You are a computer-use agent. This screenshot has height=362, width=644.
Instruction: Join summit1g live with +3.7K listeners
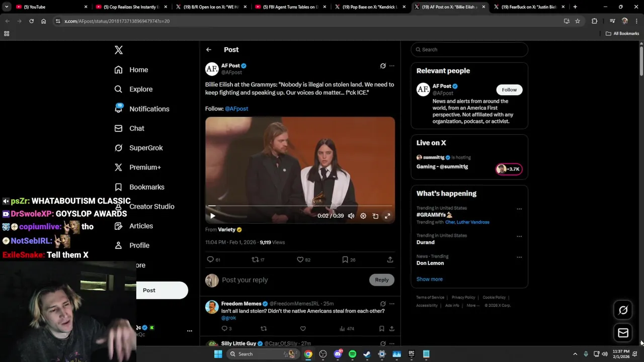(x=509, y=169)
